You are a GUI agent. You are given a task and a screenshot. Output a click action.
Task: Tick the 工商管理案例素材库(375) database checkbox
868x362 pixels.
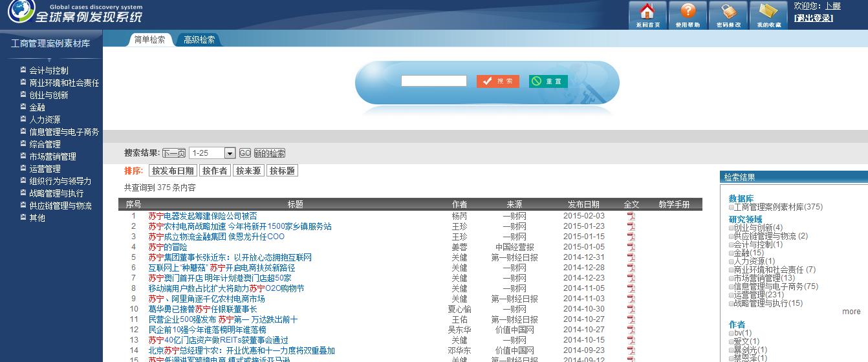tap(731, 208)
